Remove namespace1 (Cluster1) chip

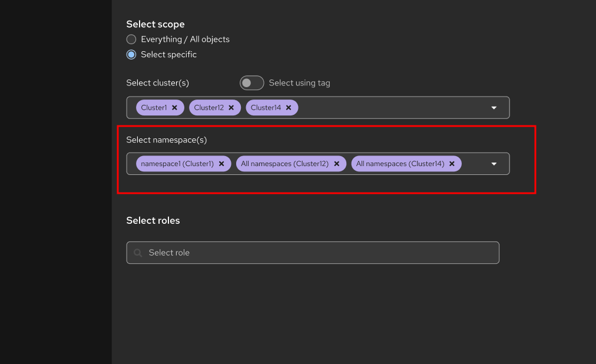click(221, 164)
